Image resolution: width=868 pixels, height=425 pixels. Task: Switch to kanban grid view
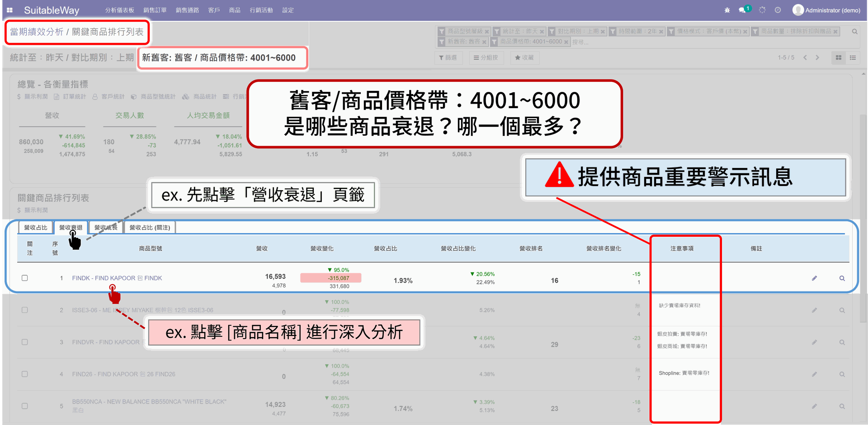[x=838, y=57]
